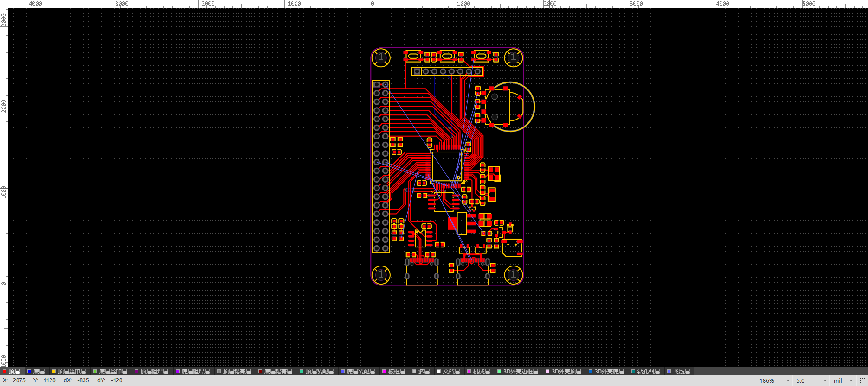Activate the 机械层 layer tab
868x386 pixels.
click(x=479, y=372)
